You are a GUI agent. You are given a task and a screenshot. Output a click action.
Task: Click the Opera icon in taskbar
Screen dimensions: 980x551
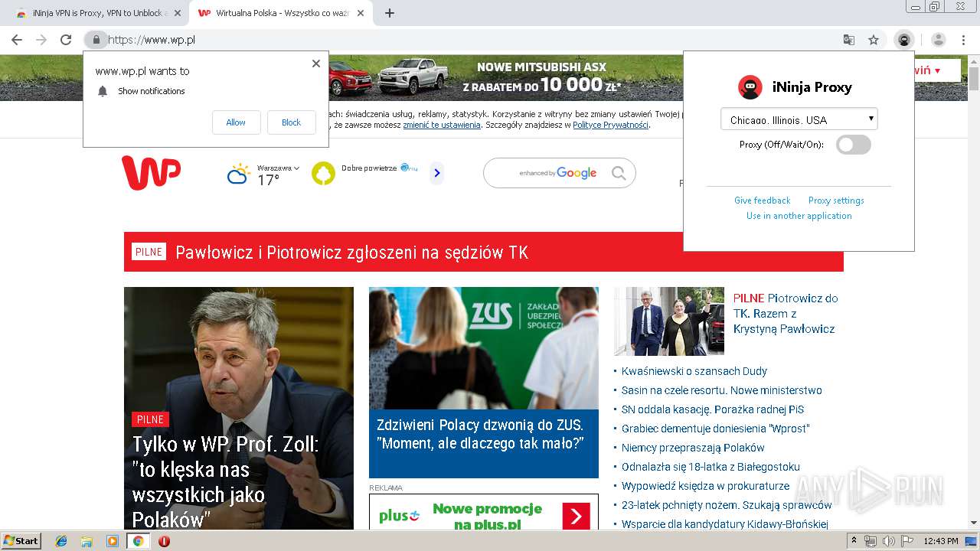pos(164,541)
